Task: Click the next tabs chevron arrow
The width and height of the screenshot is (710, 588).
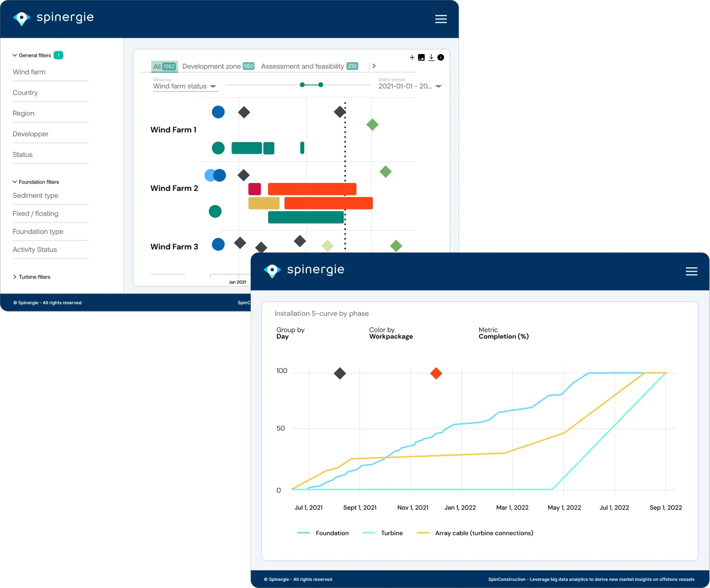Action: click(374, 66)
